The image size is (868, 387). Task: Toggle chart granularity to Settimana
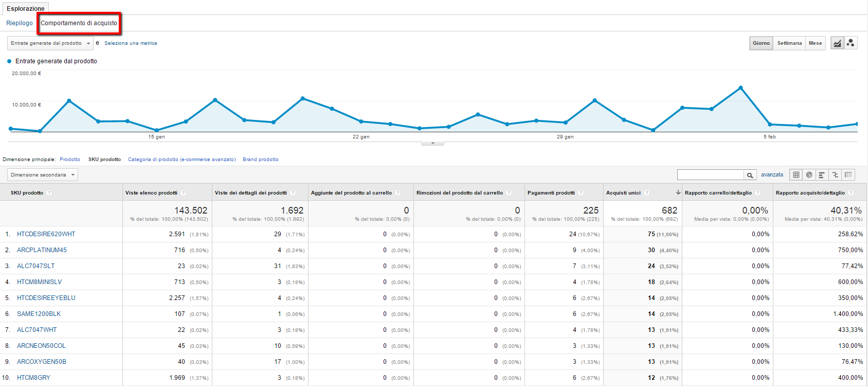pyautogui.click(x=789, y=43)
